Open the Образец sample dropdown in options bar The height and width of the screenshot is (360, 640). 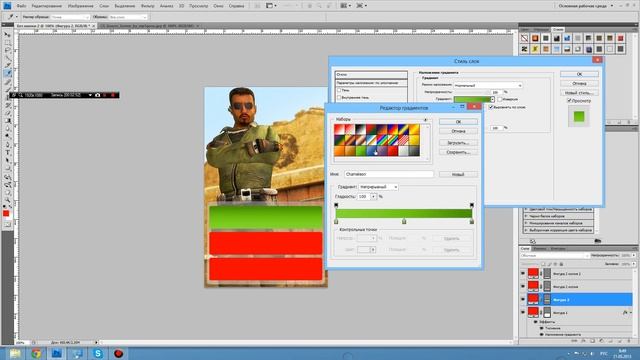point(127,17)
